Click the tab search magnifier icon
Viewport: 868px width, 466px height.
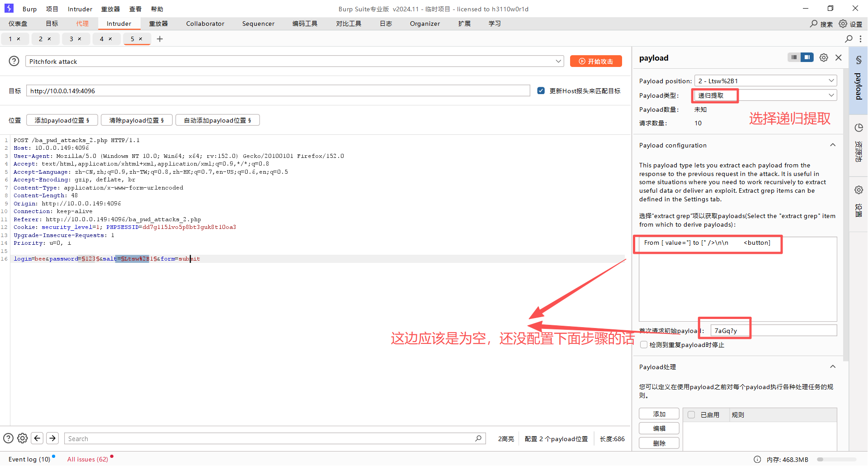click(x=849, y=39)
